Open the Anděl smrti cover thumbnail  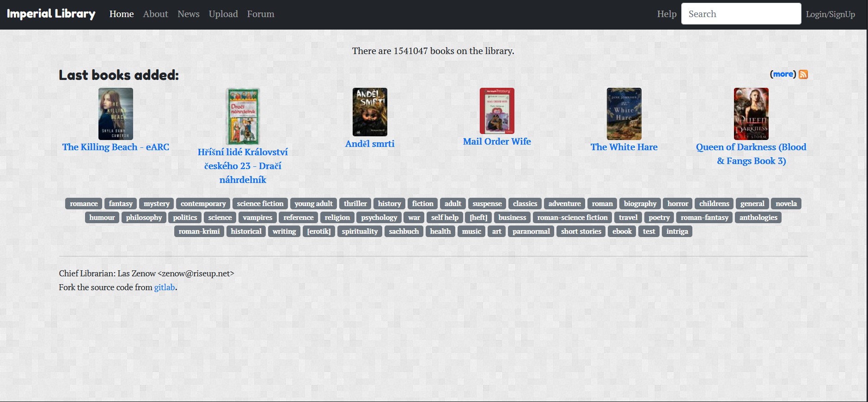pyautogui.click(x=370, y=112)
